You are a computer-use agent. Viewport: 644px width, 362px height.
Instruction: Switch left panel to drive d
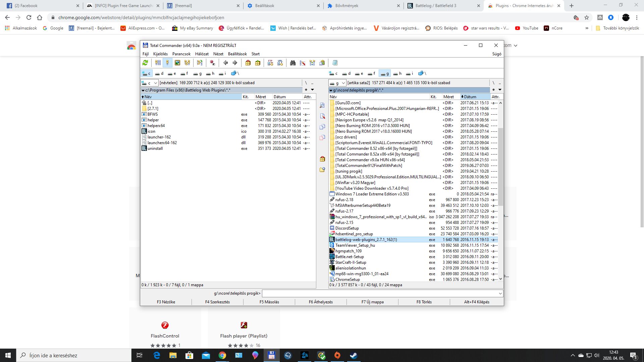159,73
